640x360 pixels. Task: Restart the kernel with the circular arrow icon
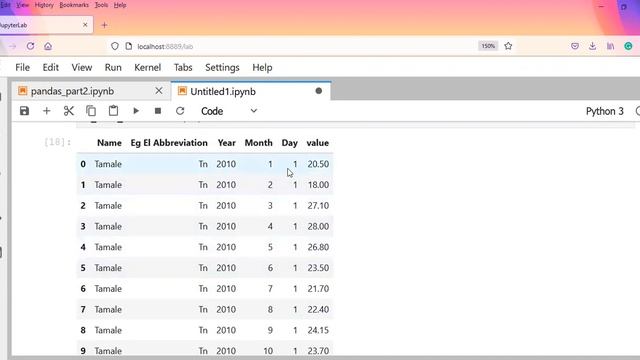tap(180, 111)
